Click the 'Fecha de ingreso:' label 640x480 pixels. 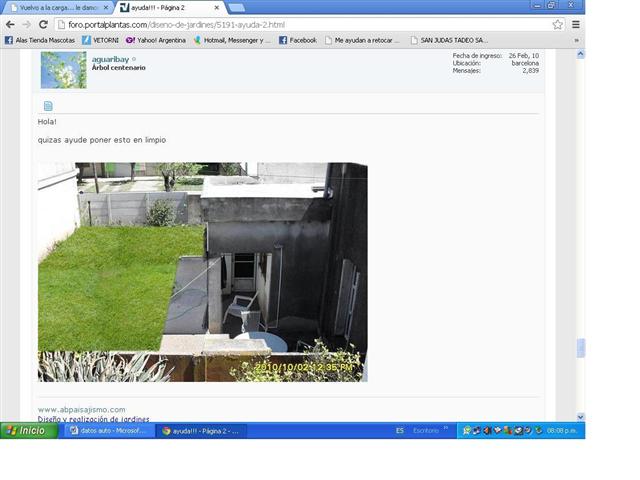[477, 56]
